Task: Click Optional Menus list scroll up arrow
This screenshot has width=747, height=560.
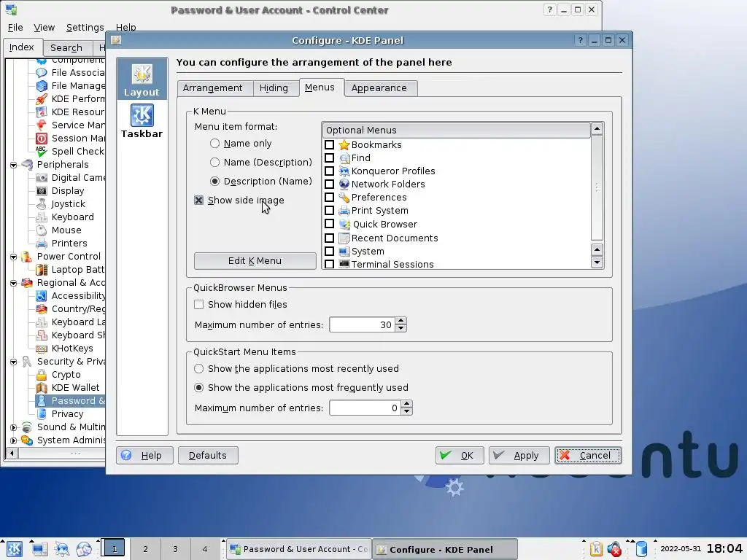Action: [x=597, y=129]
